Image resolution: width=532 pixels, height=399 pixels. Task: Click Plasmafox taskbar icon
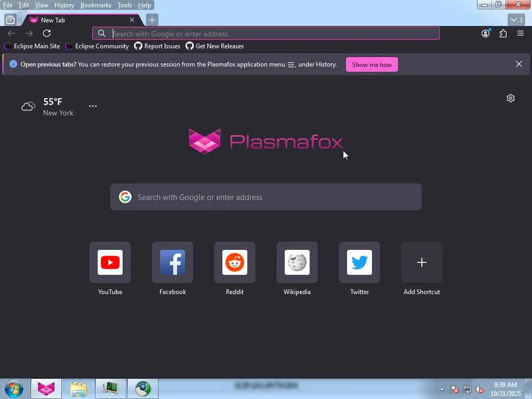point(46,389)
